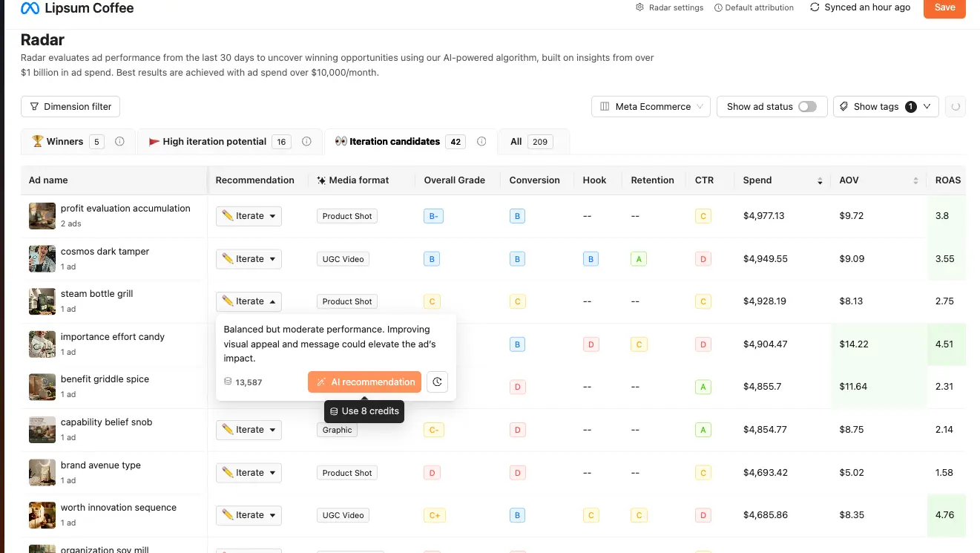
Task: Click info icon beside Iteration candidates
Action: [x=481, y=142]
